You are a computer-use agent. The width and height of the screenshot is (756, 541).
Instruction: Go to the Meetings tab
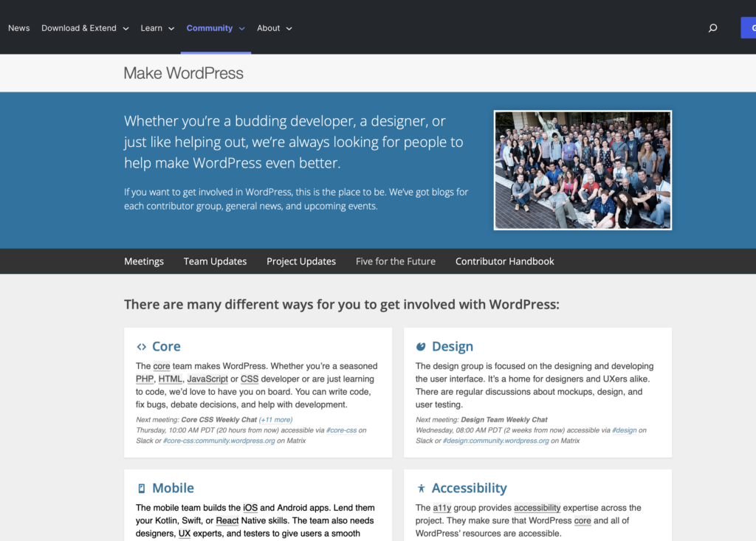tap(144, 261)
